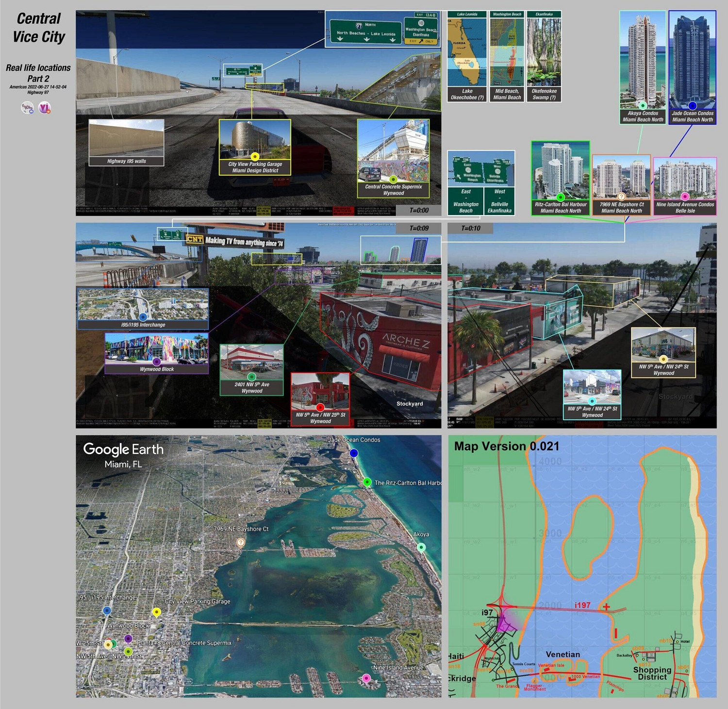
Task: Select the blue i95/i195 Interchange pin on Google Earth
Action: tap(107, 610)
